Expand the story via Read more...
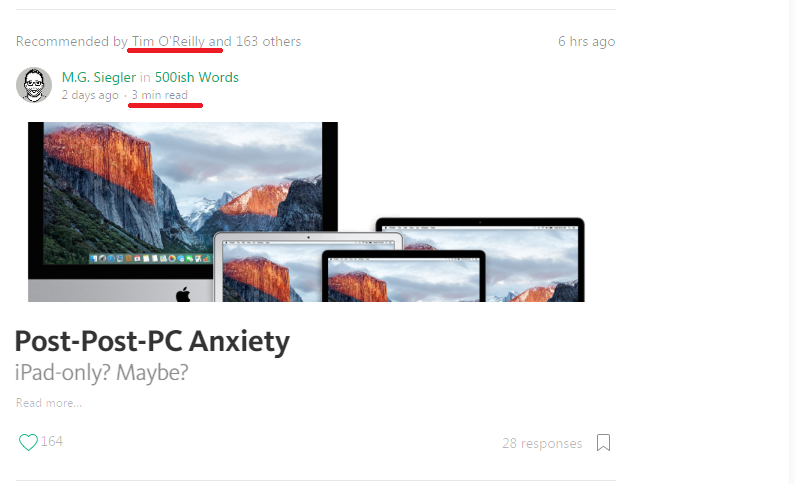This screenshot has height=484, width=795. (49, 403)
